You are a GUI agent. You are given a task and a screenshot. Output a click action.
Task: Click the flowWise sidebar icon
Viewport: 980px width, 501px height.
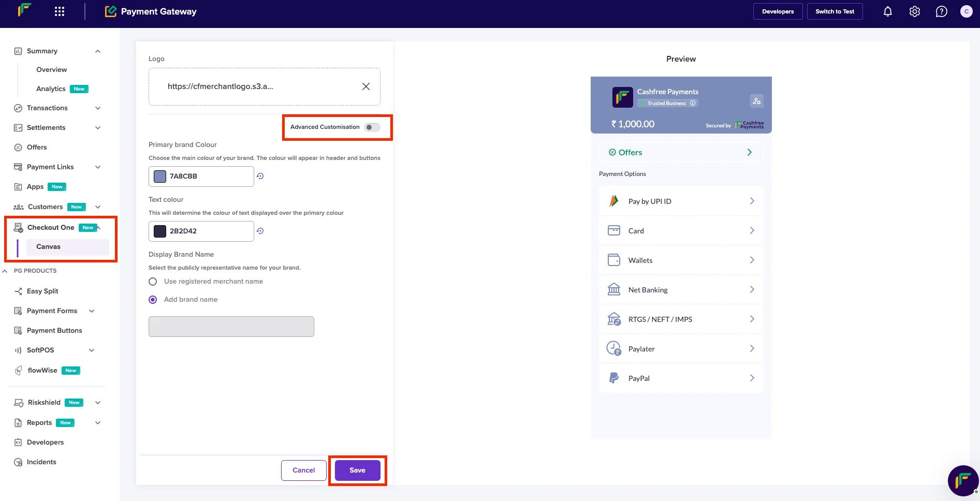click(18, 370)
